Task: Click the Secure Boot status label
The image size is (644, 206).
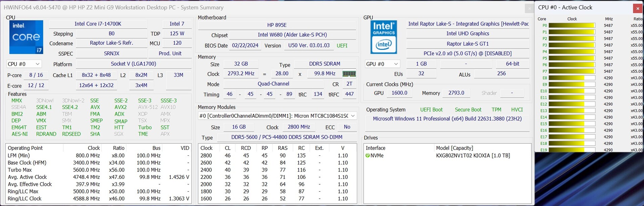Action: [x=468, y=110]
